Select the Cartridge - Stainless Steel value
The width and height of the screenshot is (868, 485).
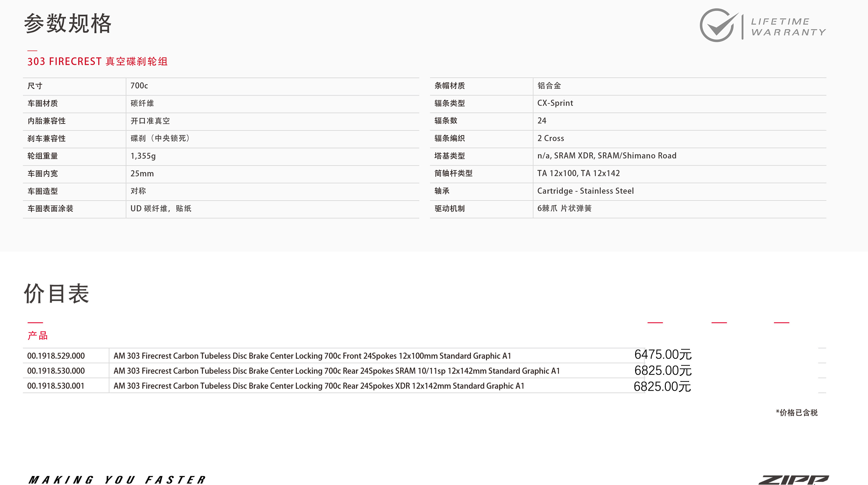point(586,191)
